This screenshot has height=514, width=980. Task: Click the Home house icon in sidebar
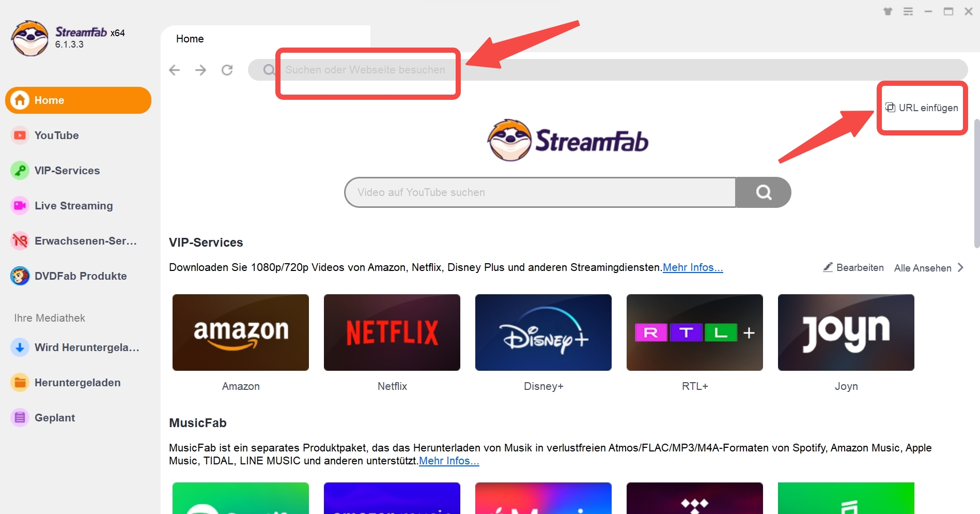pos(20,100)
